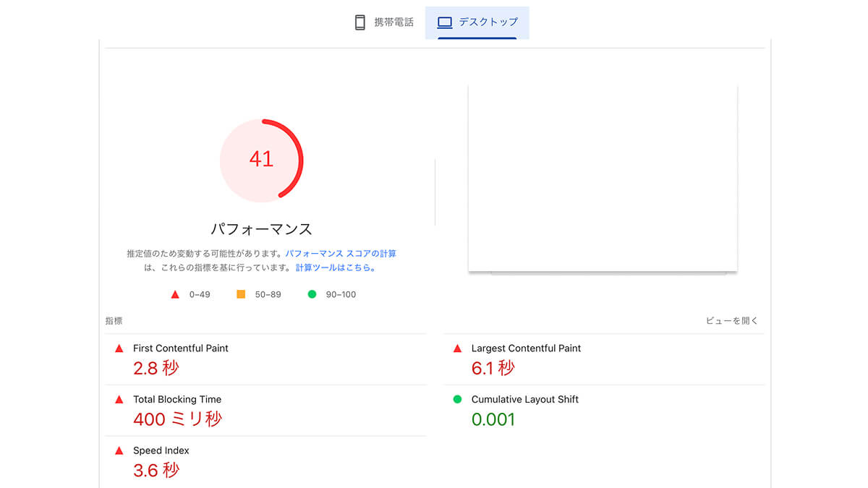Click the page screenshot thumbnail preview
The height and width of the screenshot is (488, 868).
[603, 179]
